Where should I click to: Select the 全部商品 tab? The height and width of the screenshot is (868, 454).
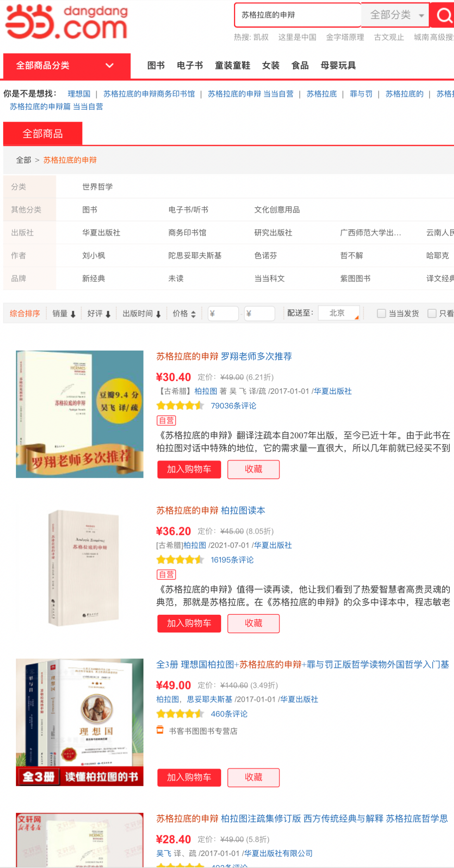click(43, 134)
